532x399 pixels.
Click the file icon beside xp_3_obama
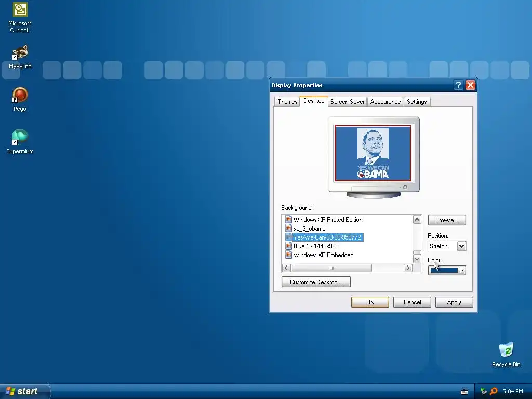[289, 229]
